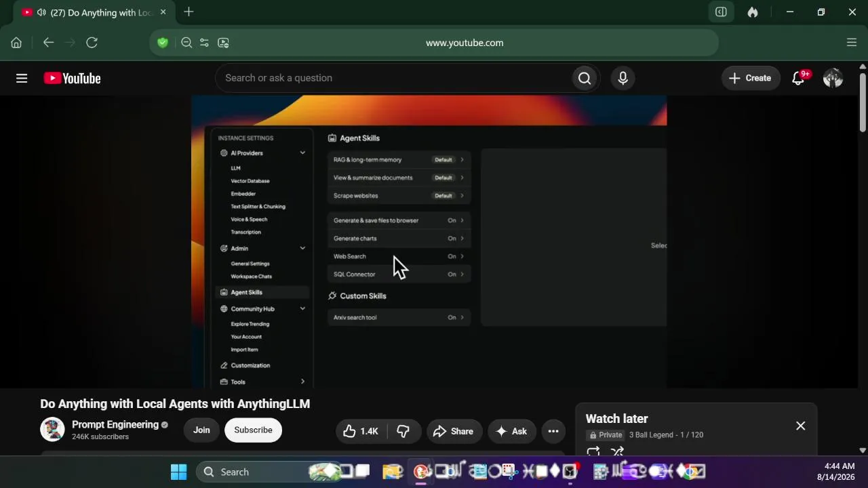Close the YouTube browser tab
868x488 pixels.
point(163,12)
